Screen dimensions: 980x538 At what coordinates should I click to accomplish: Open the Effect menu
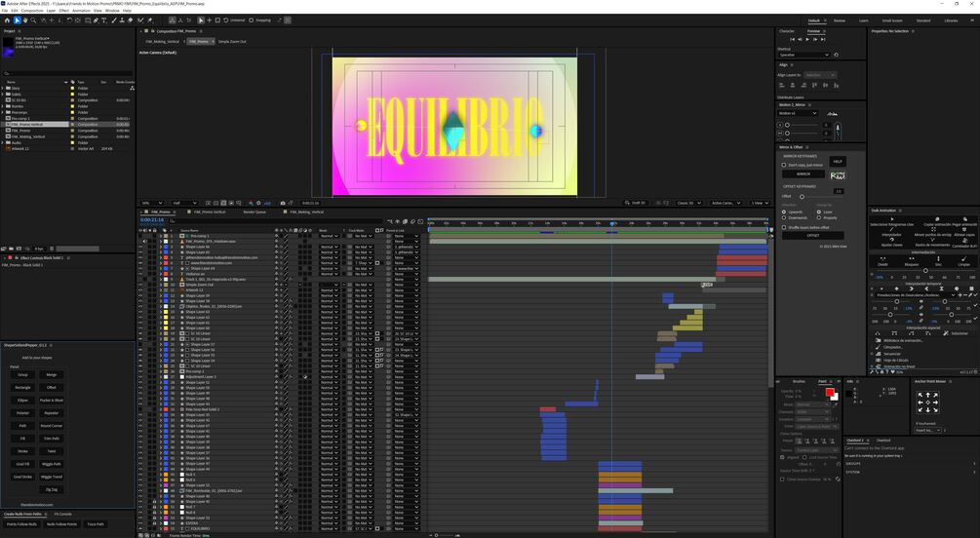click(63, 11)
